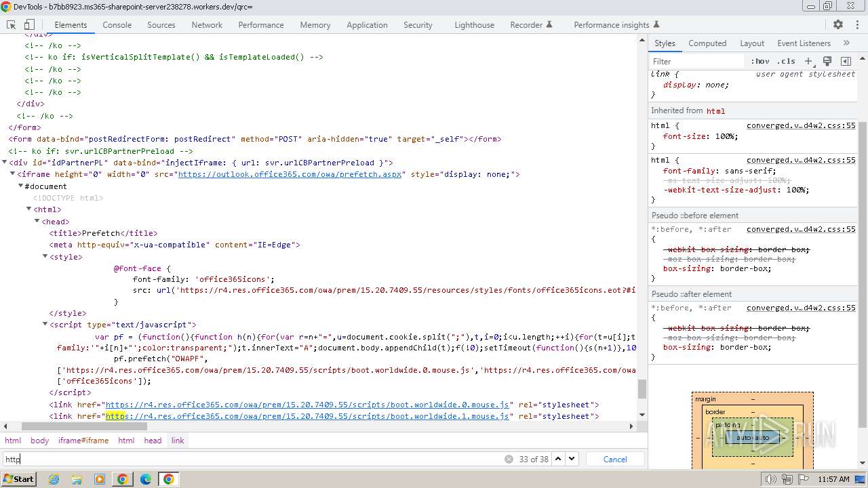Screen dimensions: 868x488
Task: Activate the inspect element picker
Action: pyautogui.click(x=11, y=24)
